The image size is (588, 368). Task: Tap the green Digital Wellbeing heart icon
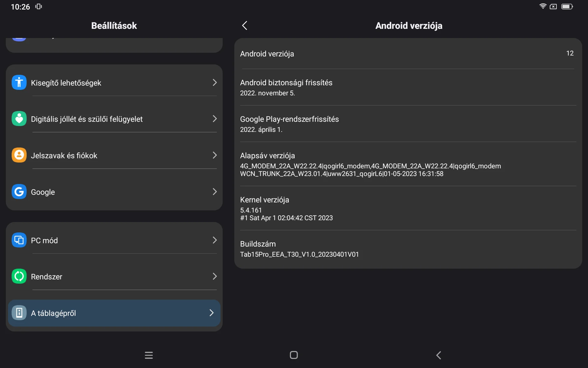tap(19, 119)
